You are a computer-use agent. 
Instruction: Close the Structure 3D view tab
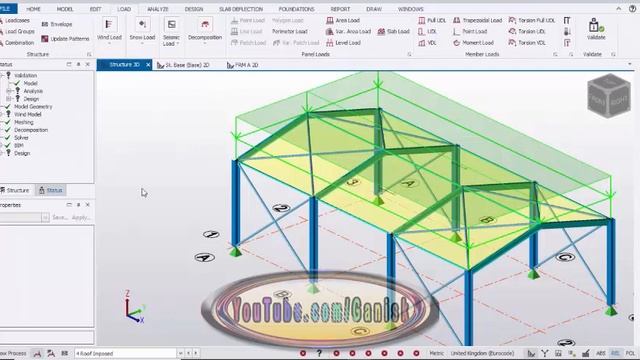148,65
